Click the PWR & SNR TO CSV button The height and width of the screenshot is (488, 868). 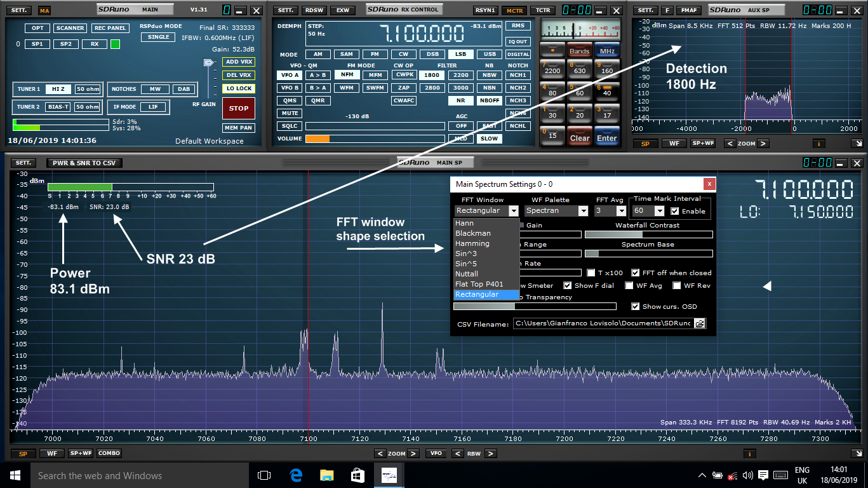click(x=84, y=163)
